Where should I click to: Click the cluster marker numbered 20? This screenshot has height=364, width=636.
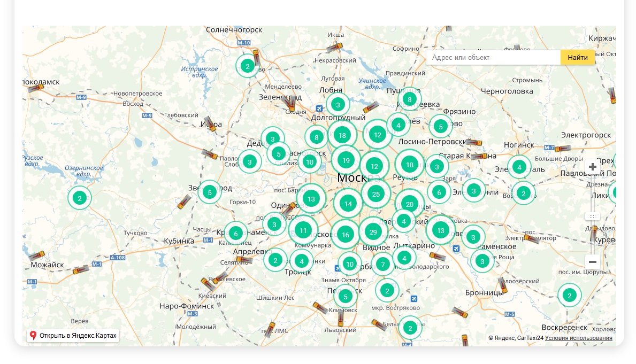(410, 204)
